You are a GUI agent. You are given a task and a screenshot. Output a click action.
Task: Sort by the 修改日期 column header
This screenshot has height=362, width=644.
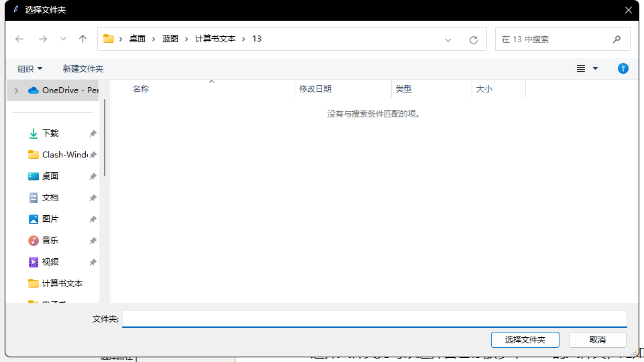315,89
